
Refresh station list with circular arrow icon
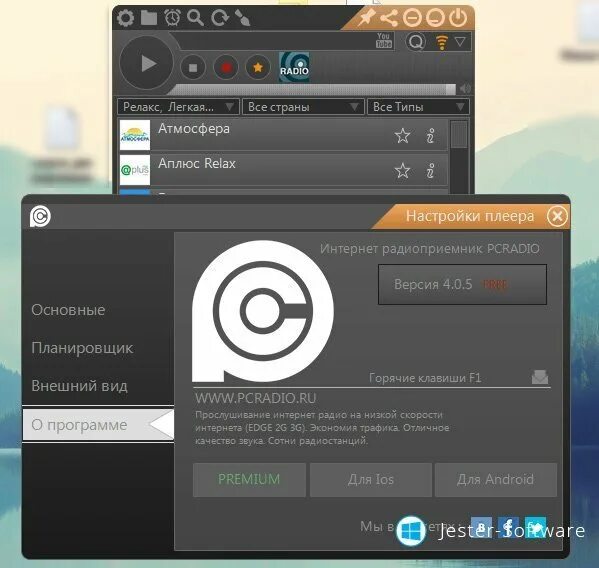pyautogui.click(x=220, y=18)
